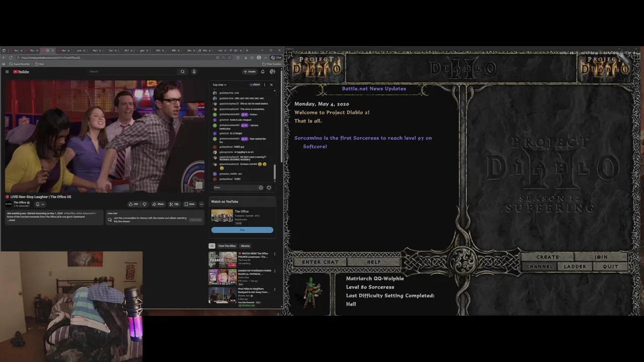644x362 pixels.
Task: Open live chat more options menu
Action: tap(265, 84)
